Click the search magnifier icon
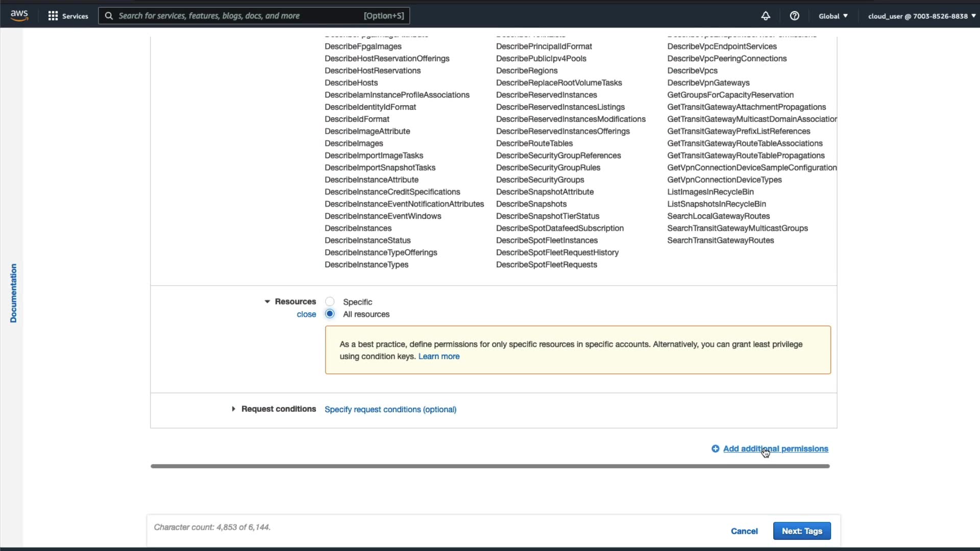 109,16
